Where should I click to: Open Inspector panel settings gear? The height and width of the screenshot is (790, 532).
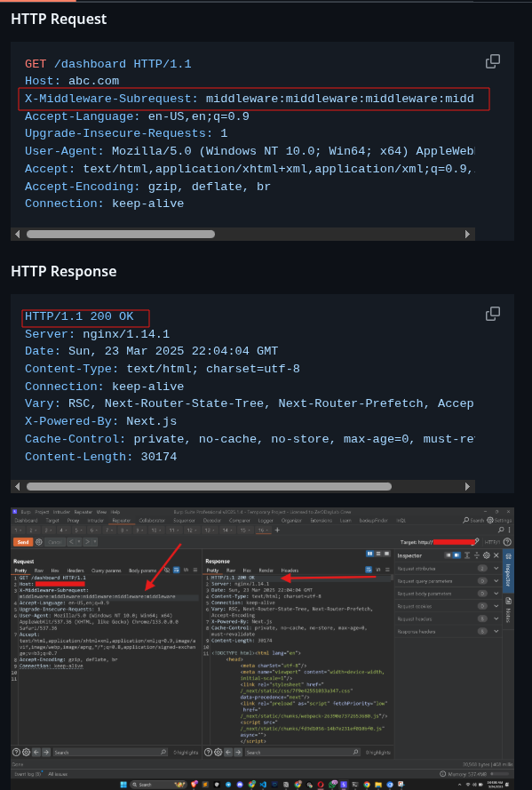click(x=486, y=555)
